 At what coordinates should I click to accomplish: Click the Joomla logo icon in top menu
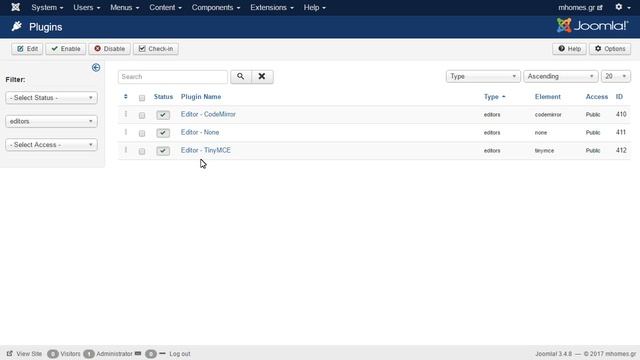16,7
